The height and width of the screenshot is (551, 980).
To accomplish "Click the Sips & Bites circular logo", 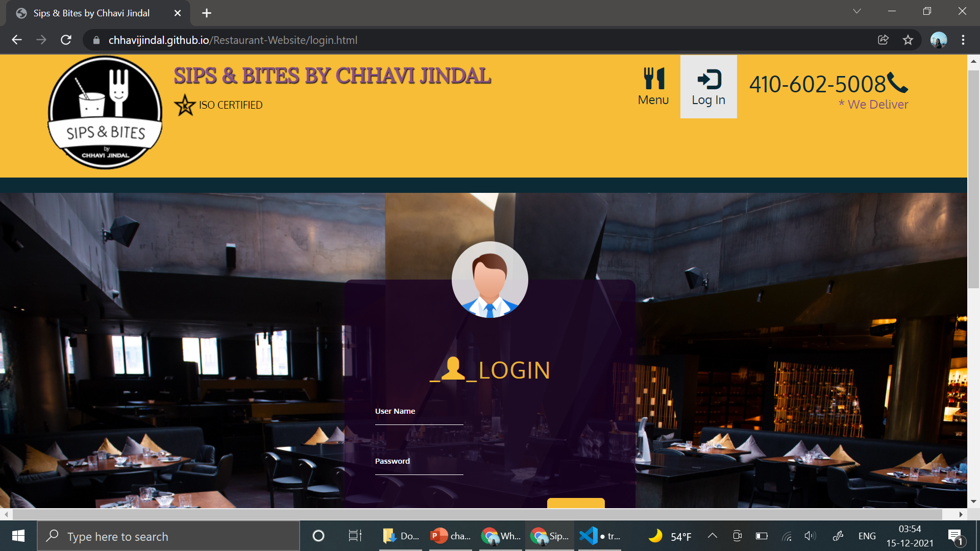I will point(105,112).
